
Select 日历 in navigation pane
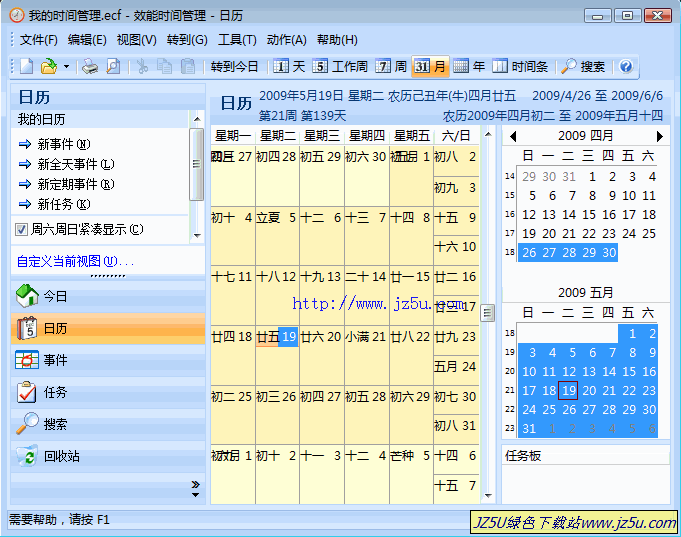pos(108,328)
